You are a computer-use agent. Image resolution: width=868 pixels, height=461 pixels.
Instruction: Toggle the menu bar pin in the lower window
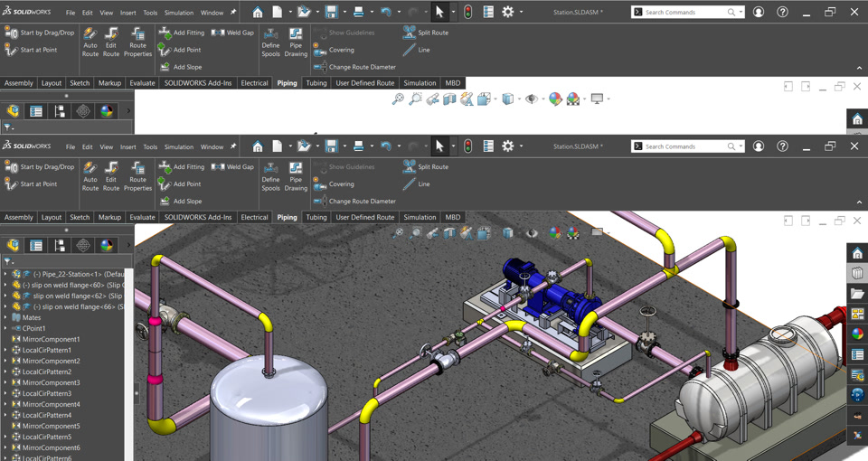tap(233, 146)
